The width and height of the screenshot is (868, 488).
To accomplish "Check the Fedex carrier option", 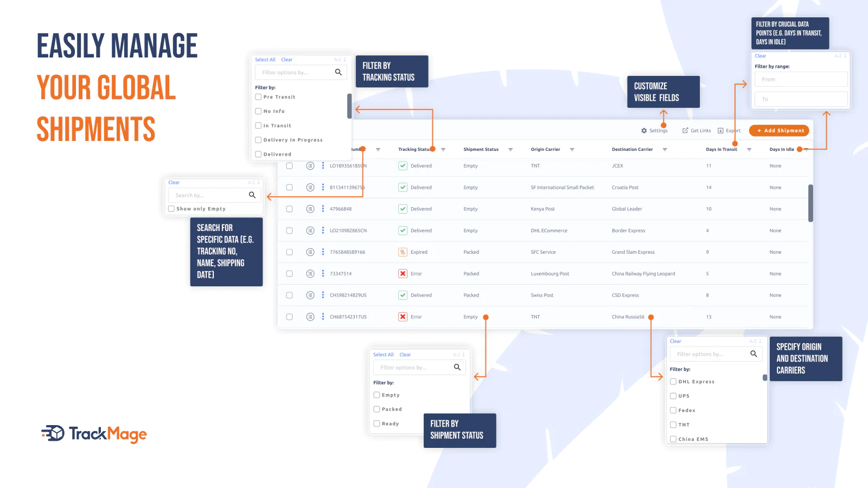I will point(673,410).
